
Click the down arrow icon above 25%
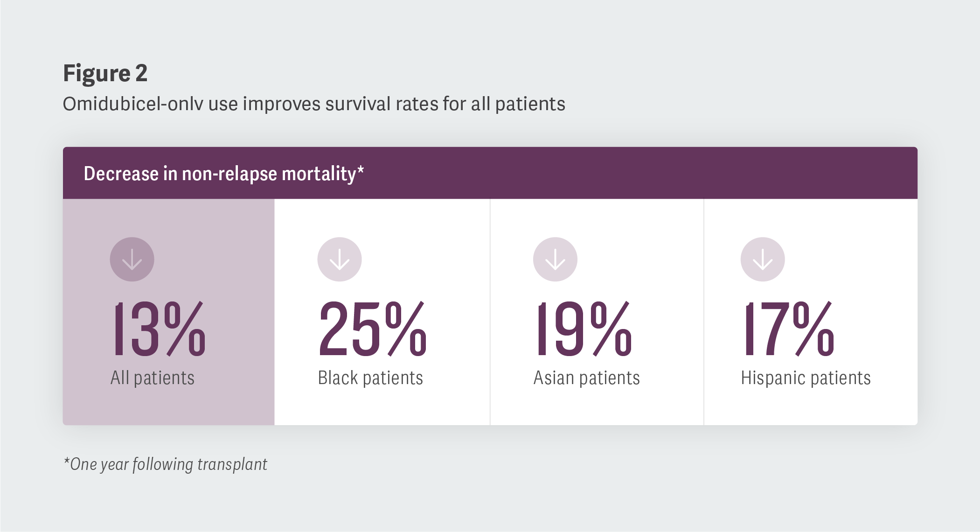[x=340, y=259]
